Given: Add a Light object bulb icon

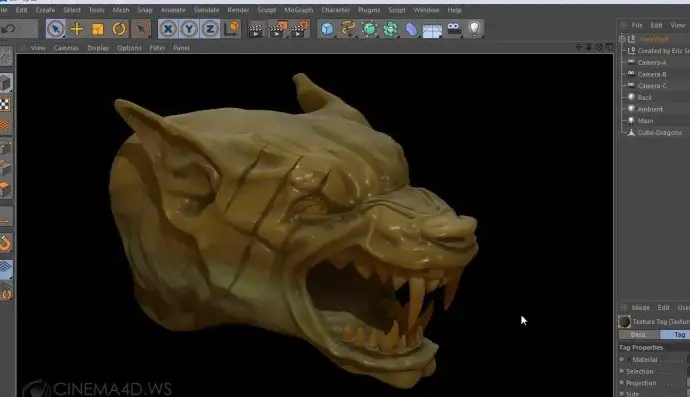Looking at the screenshot, I should (x=475, y=29).
